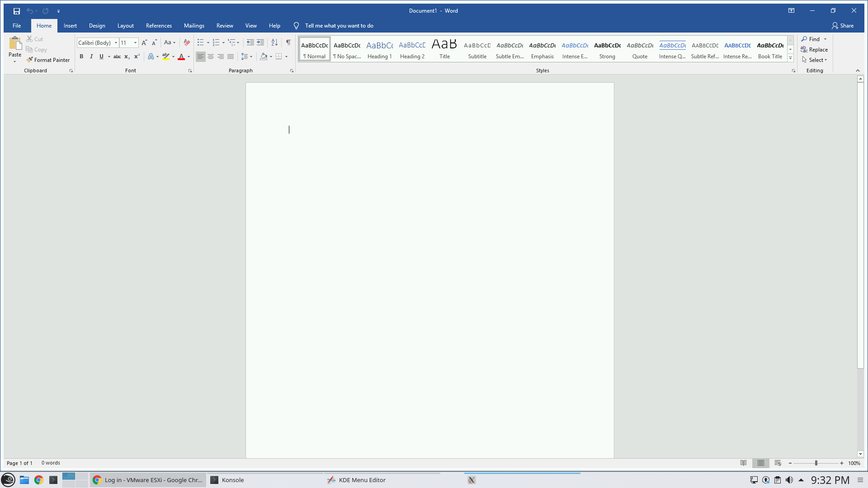The height and width of the screenshot is (488, 868).
Task: Collapse the ribbon with the chevron
Action: [x=858, y=70]
